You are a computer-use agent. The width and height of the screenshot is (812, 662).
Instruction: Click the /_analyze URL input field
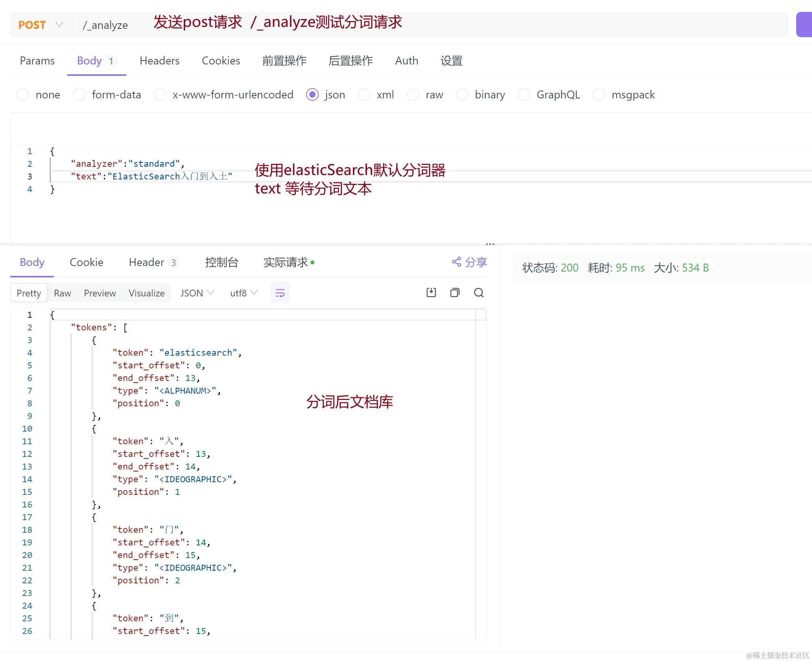coord(105,25)
